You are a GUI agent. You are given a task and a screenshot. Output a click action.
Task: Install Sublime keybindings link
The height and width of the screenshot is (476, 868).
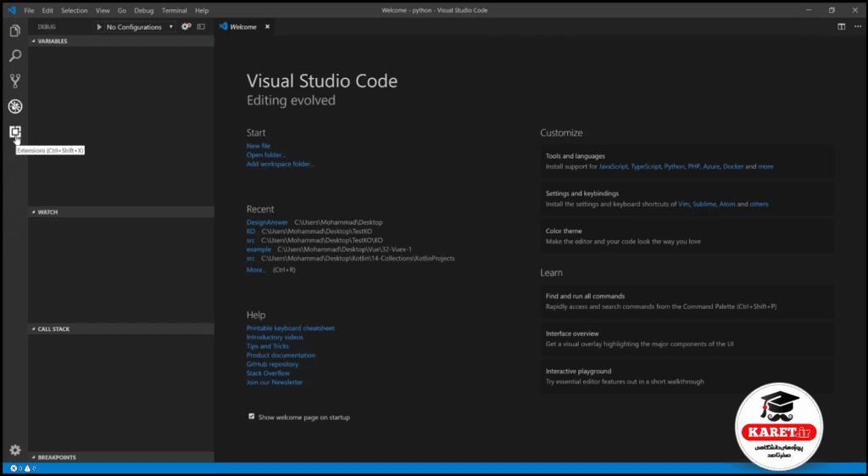[704, 204]
